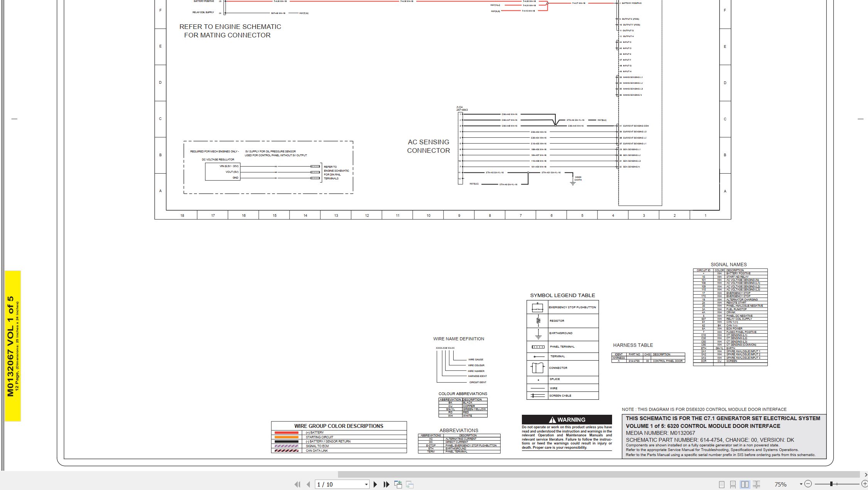Click the orange STARTING CIRCUIT color swatch
This screenshot has height=490, width=868.
pyautogui.click(x=286, y=437)
